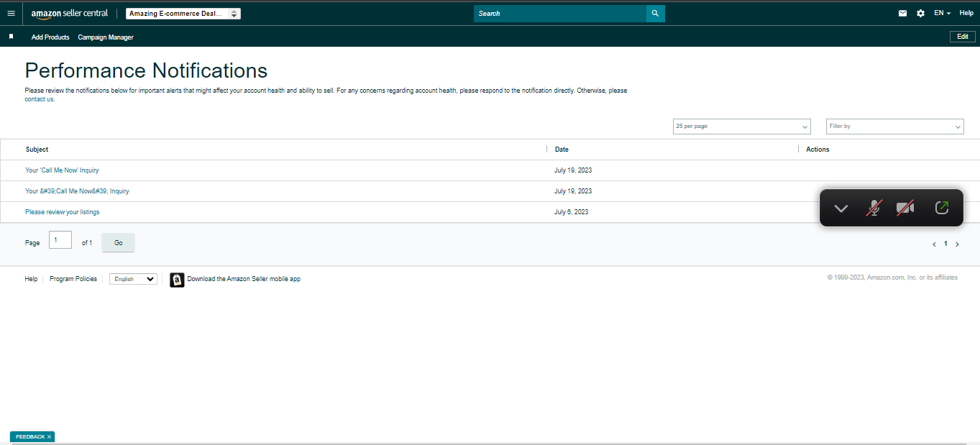Viewport: 980px width, 445px height.
Task: Close the FEEDBACK tab with X
Action: point(50,436)
